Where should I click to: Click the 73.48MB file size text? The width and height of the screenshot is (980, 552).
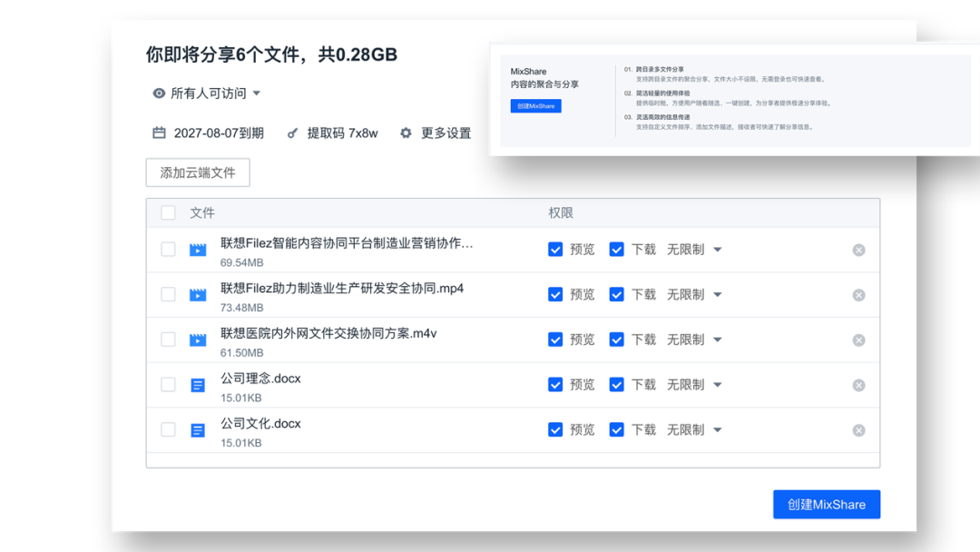[242, 308]
